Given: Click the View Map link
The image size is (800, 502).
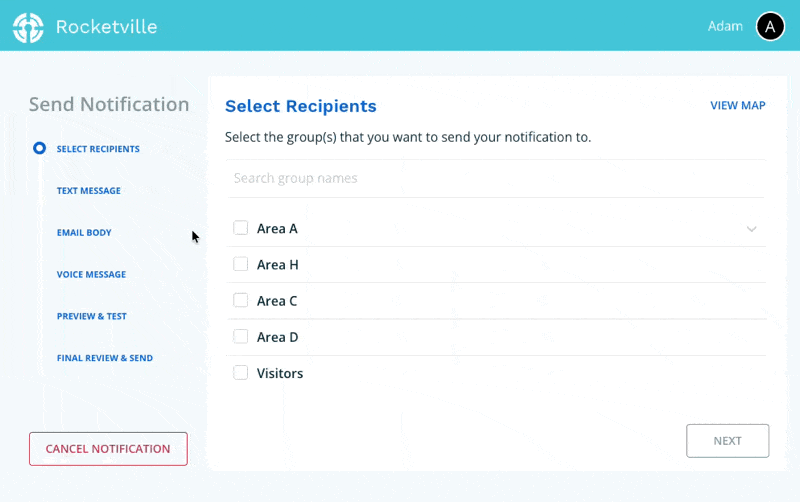Looking at the screenshot, I should coord(738,106).
